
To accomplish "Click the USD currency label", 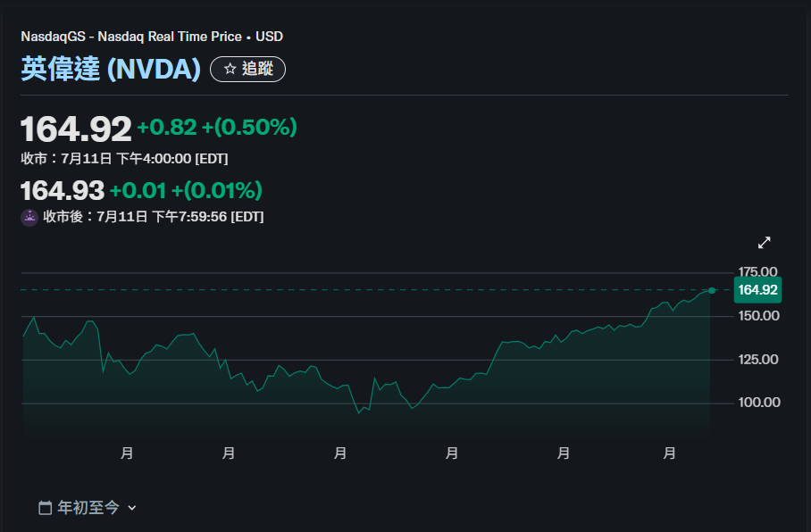I will [x=269, y=37].
